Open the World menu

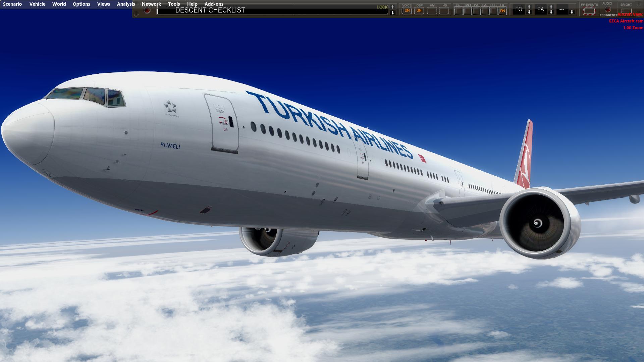(x=59, y=4)
